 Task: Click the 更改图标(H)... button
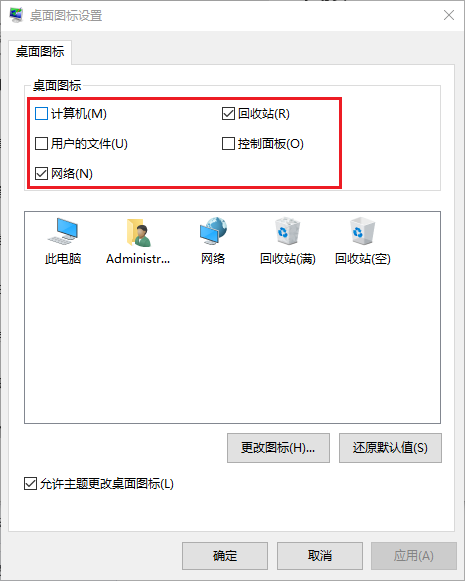click(278, 448)
